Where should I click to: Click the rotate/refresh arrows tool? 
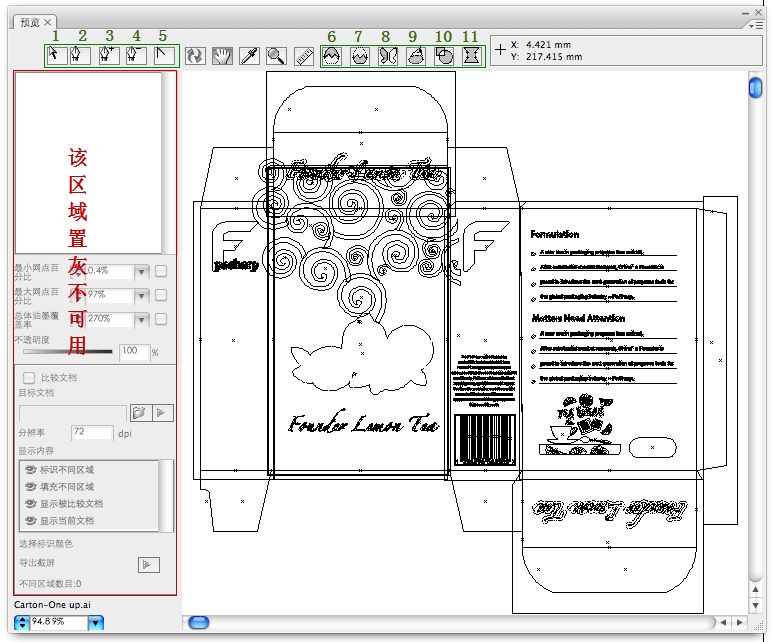195,57
